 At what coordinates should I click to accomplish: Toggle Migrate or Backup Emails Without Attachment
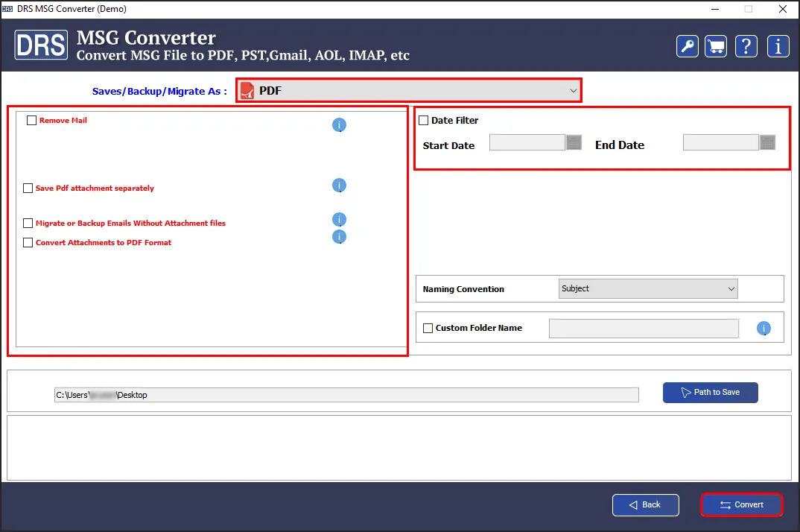28,223
